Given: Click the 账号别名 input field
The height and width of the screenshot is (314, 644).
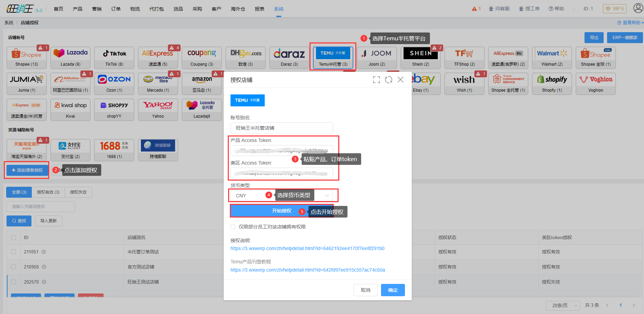Looking at the screenshot, I should pos(281,128).
